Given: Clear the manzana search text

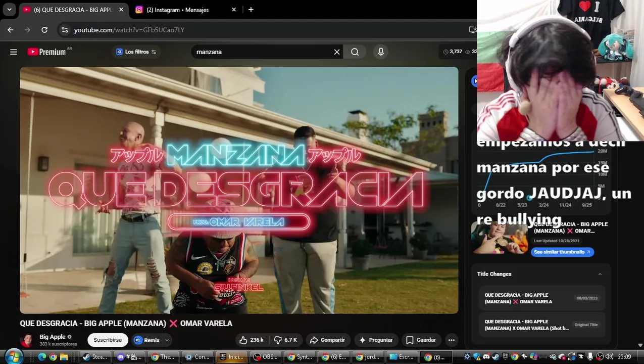Looking at the screenshot, I should coord(337,52).
